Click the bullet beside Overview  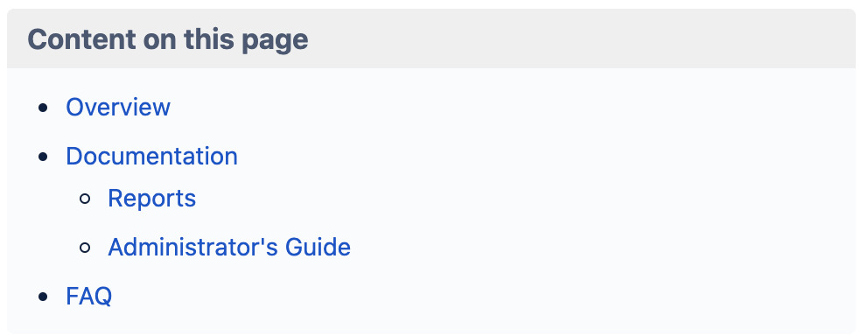click(43, 108)
